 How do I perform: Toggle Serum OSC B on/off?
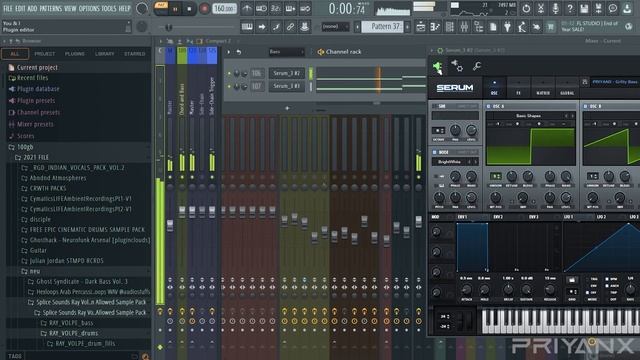coord(586,106)
